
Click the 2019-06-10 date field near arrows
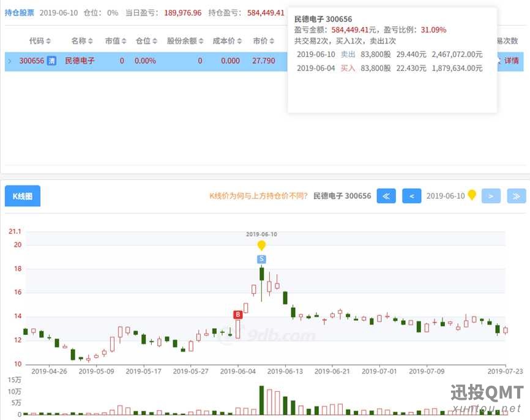446,196
